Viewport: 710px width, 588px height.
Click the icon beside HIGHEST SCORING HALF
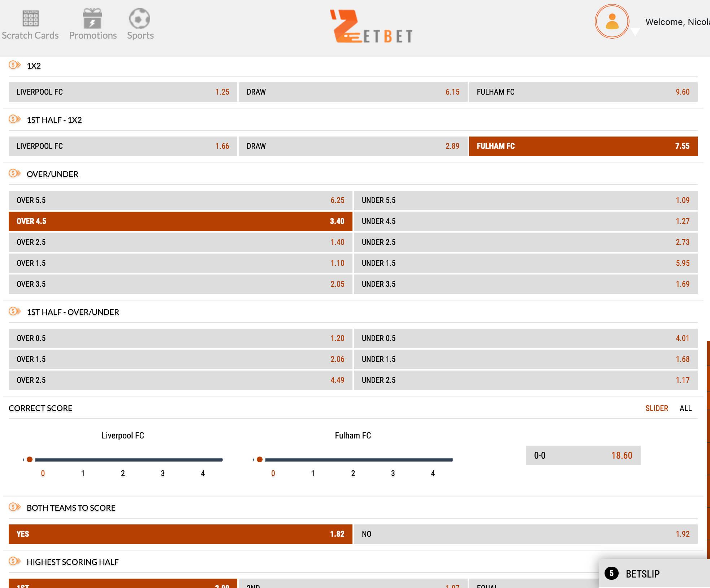(x=15, y=561)
